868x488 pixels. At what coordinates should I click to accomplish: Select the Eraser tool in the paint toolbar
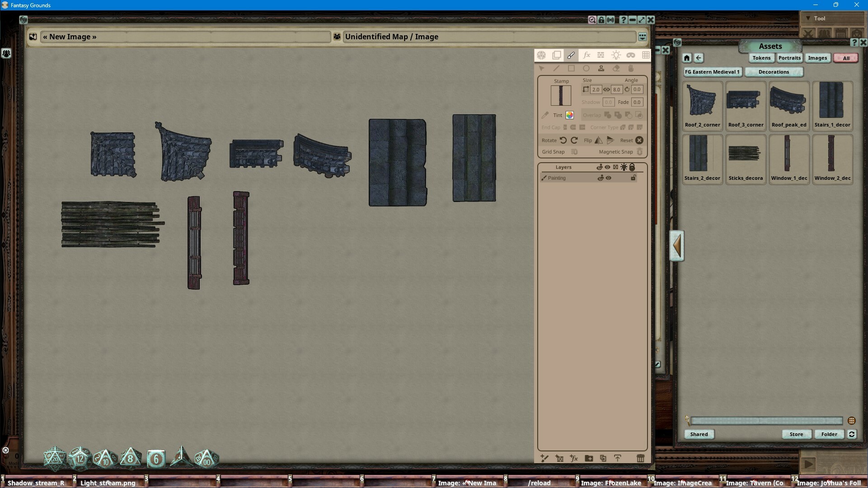click(x=616, y=68)
